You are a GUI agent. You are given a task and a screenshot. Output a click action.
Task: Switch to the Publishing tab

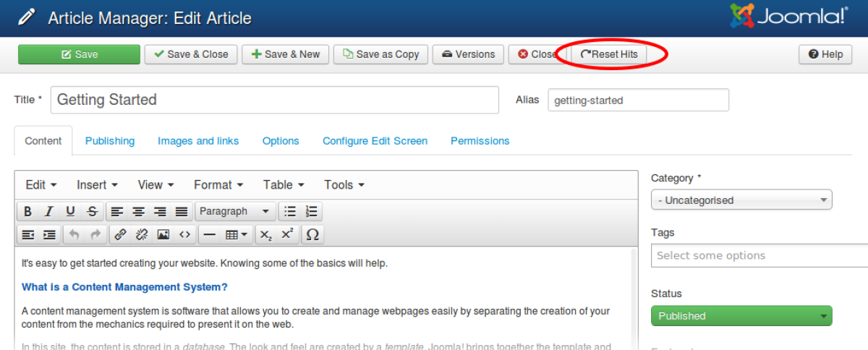click(110, 141)
